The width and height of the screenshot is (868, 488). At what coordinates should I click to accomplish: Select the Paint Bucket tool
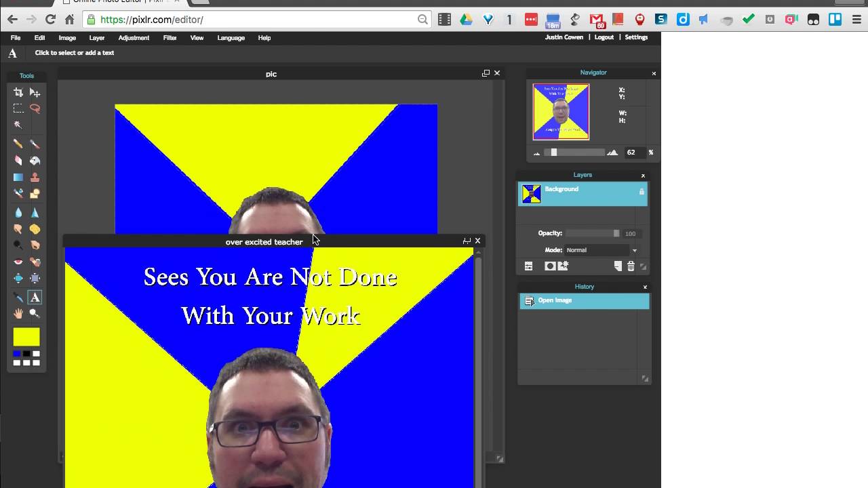tap(35, 161)
